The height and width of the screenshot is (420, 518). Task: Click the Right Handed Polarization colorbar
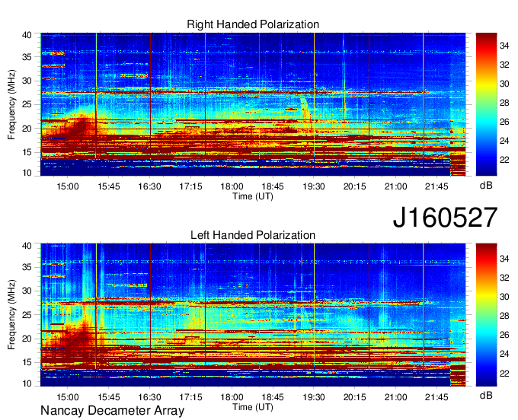coord(486,104)
